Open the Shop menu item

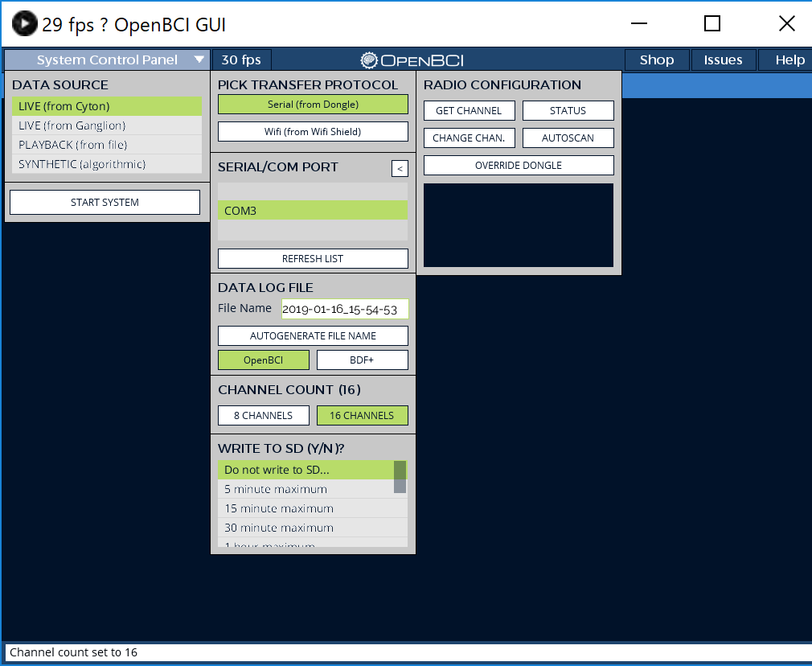click(657, 60)
